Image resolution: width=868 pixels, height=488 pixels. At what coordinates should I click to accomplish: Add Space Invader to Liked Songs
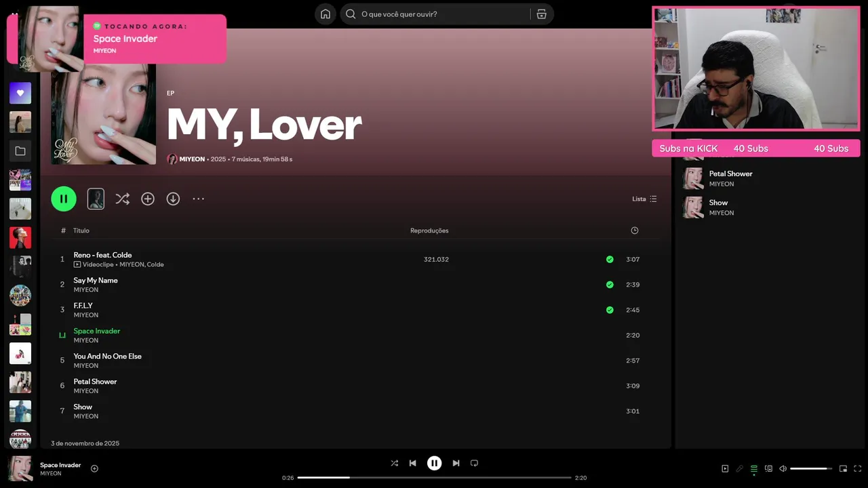[94, 468]
